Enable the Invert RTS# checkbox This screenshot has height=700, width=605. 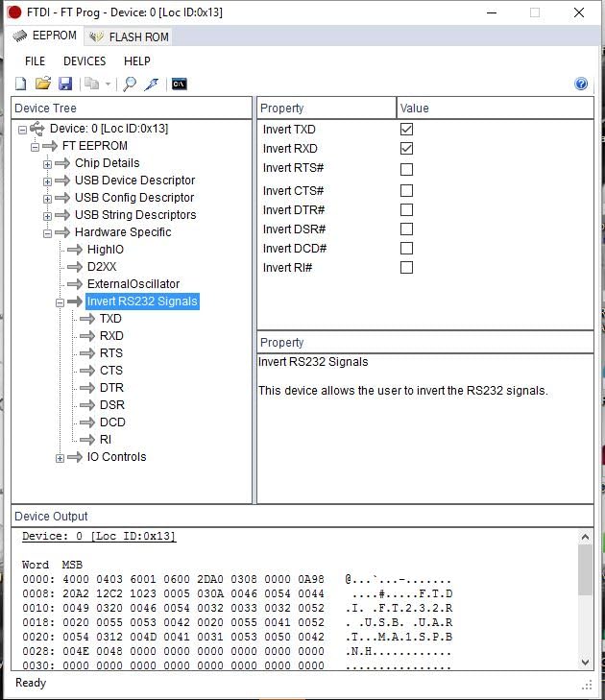[406, 169]
